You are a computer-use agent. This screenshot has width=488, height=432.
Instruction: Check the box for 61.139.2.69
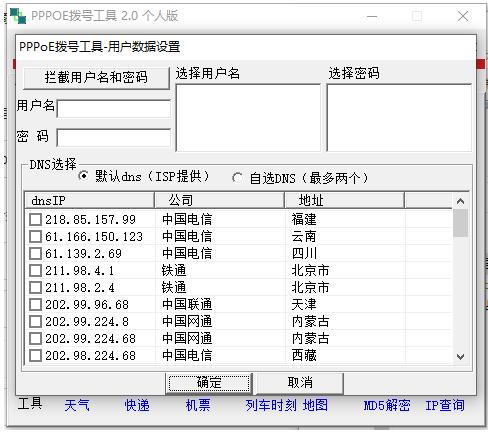point(35,254)
